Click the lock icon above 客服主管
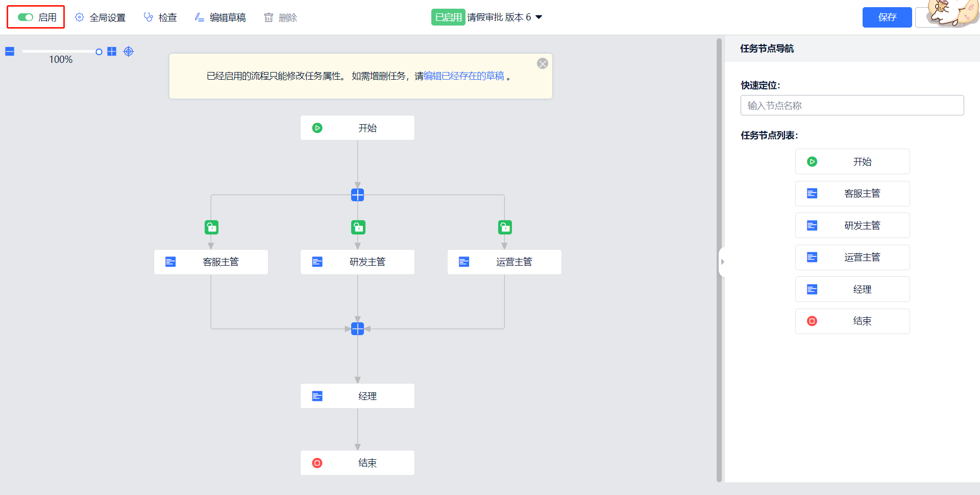The width and height of the screenshot is (980, 495). coord(211,227)
